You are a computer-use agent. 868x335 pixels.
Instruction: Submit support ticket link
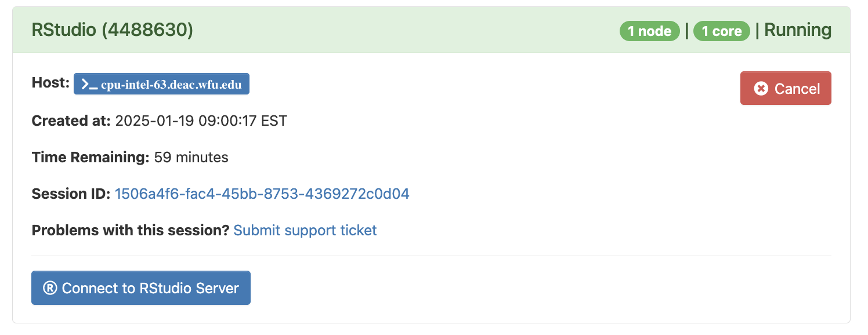point(305,230)
